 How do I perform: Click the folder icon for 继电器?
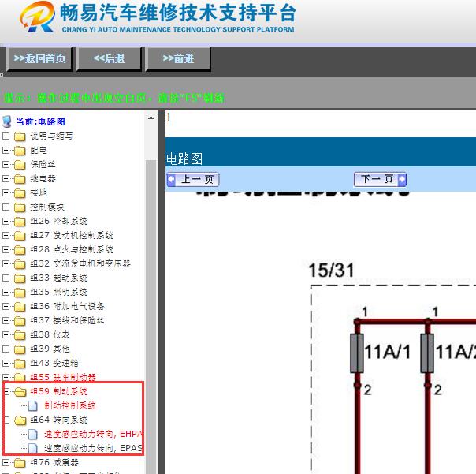point(20,179)
